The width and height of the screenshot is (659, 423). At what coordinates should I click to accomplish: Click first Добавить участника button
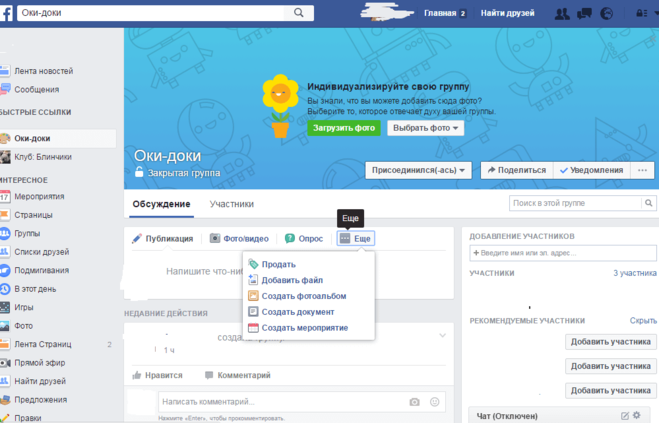coord(611,342)
